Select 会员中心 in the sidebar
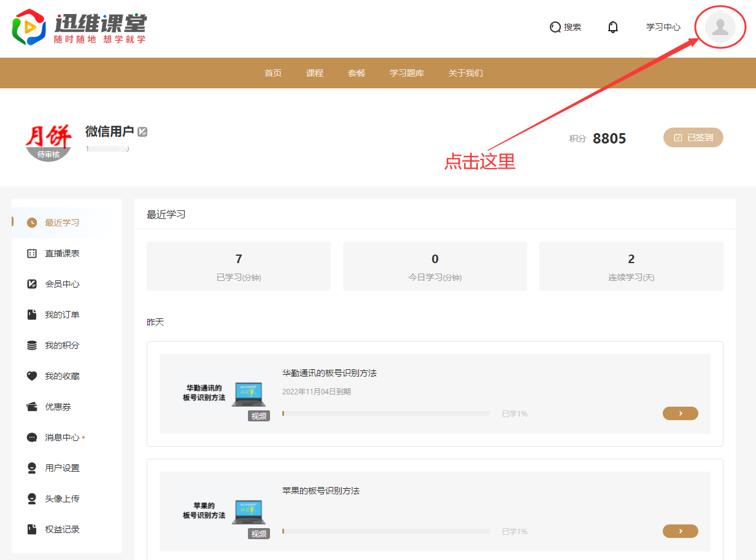The width and height of the screenshot is (756, 560). [x=62, y=284]
